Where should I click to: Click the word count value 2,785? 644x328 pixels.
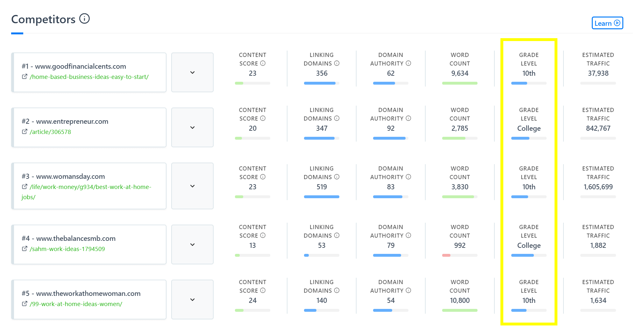tap(460, 129)
